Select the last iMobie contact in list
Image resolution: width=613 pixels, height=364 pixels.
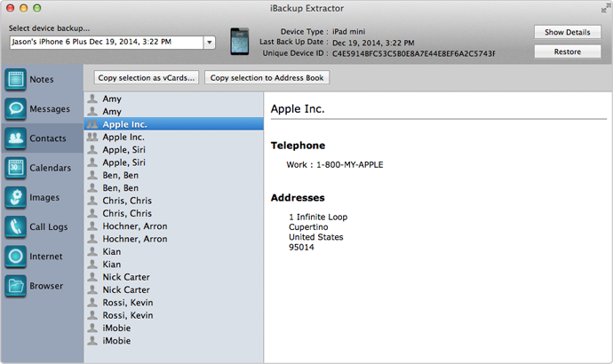click(173, 341)
